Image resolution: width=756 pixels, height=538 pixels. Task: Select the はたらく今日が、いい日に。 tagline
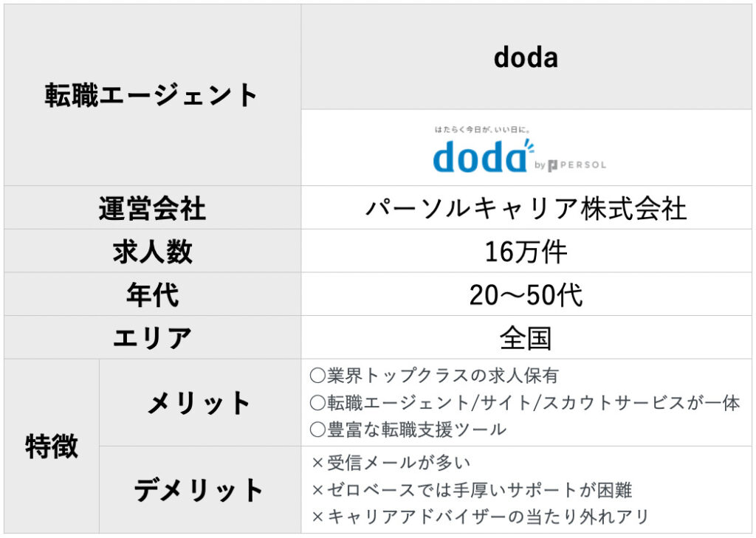point(482,129)
